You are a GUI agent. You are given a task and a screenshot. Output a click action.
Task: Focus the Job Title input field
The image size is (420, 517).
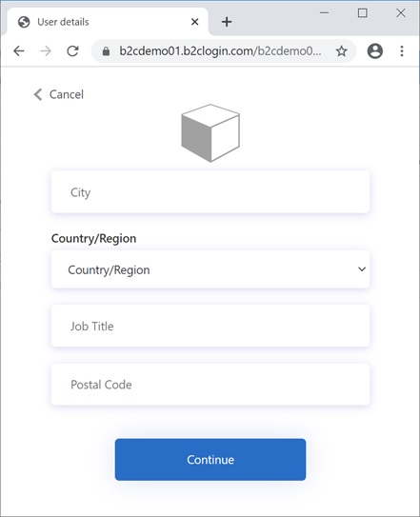(210, 326)
